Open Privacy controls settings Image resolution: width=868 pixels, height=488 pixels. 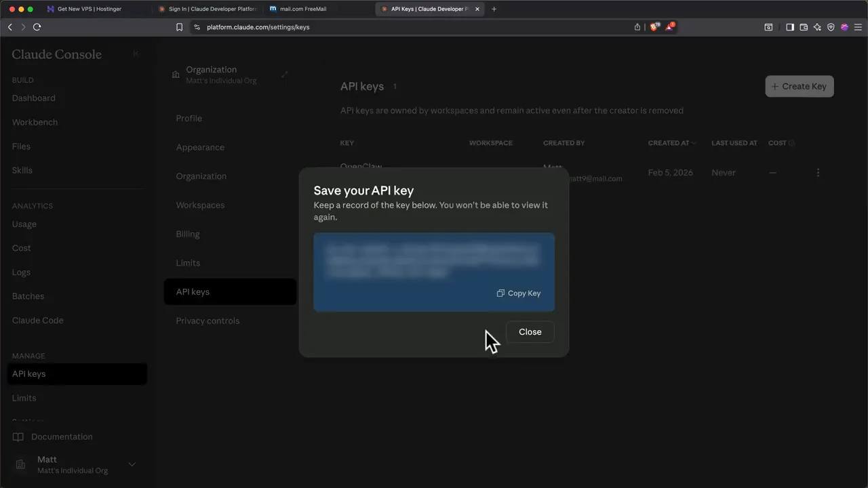point(208,321)
